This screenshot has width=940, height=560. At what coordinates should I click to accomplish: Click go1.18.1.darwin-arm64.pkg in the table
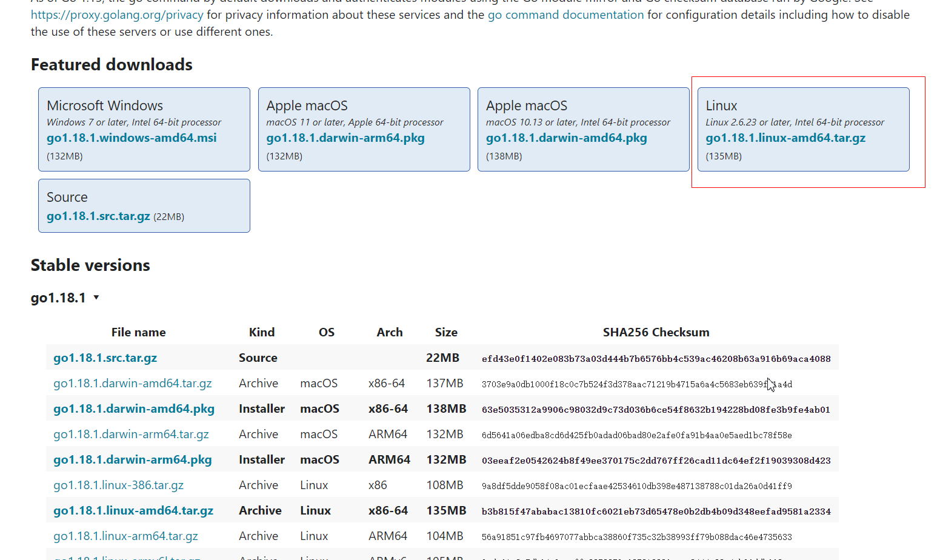coord(133,459)
